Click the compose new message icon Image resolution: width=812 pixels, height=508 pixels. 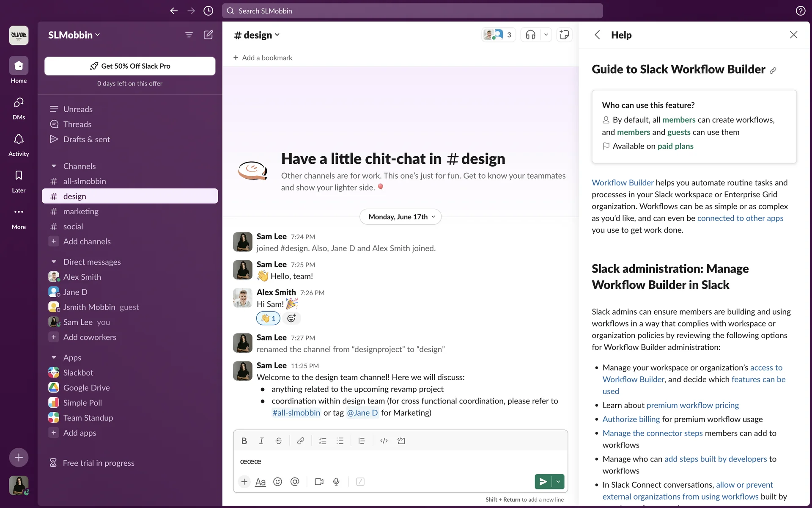[x=208, y=35]
